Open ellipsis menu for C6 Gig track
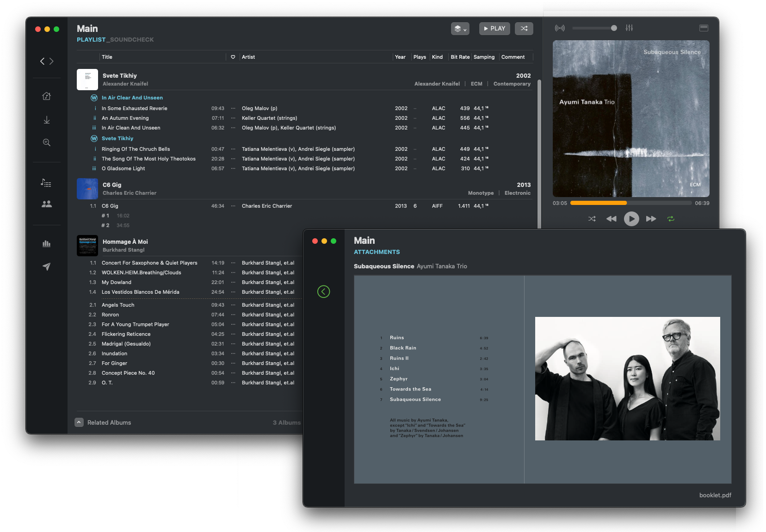Image resolution: width=766 pixels, height=532 pixels. (x=233, y=206)
